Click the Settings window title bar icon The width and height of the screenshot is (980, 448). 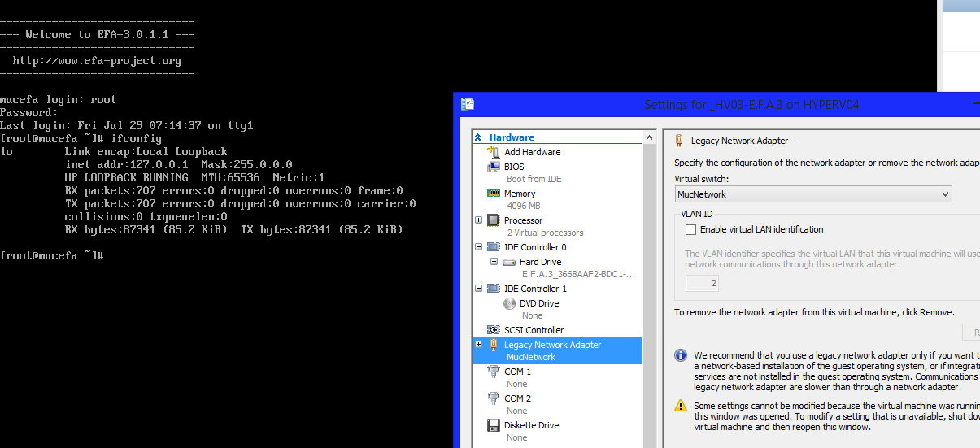click(468, 104)
